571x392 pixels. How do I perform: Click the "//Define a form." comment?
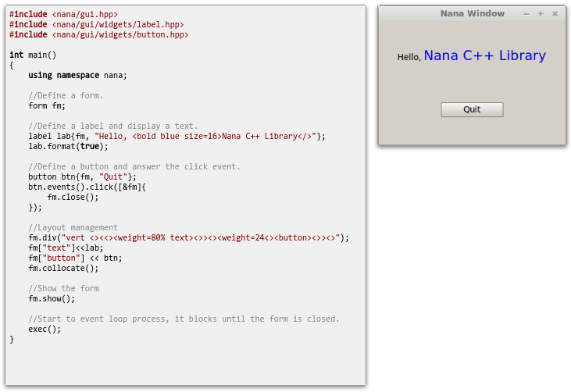tap(66, 96)
